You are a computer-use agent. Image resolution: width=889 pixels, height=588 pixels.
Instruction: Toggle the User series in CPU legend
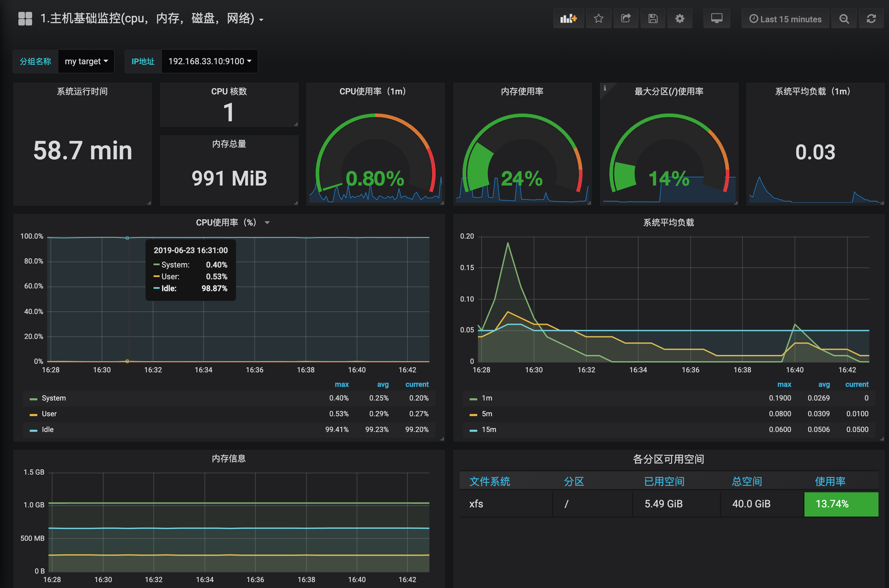coord(49,414)
